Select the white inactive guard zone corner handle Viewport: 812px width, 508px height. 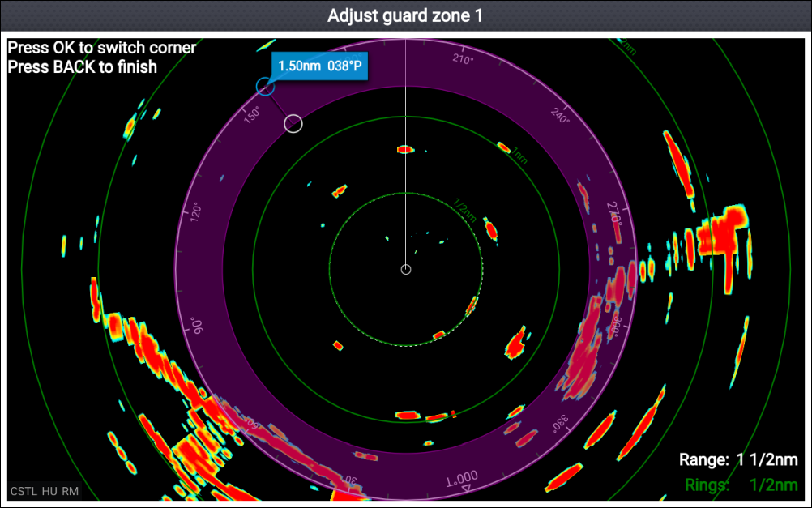[293, 124]
